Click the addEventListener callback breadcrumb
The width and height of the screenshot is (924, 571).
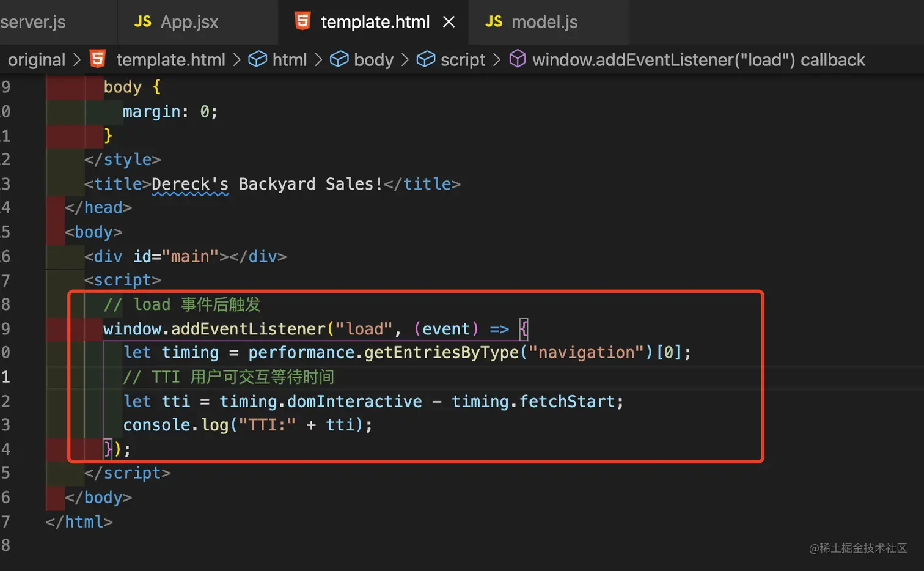coord(698,60)
